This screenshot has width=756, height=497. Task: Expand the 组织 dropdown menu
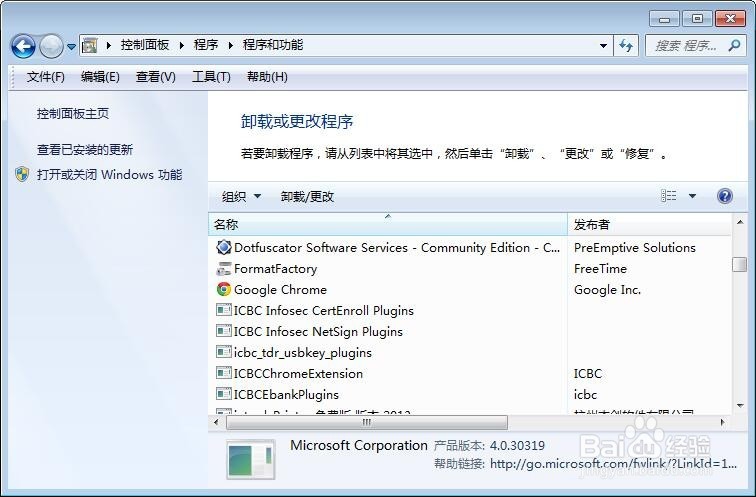(x=241, y=197)
